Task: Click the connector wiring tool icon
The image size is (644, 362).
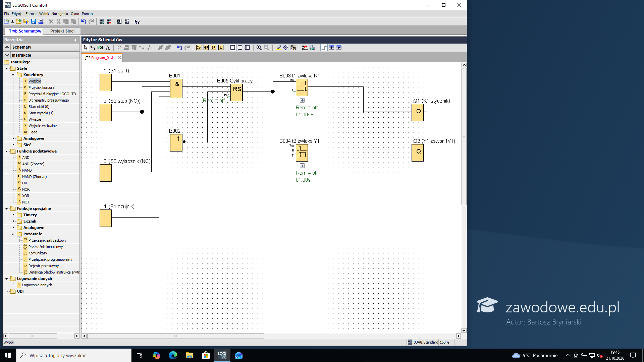Action: click(x=93, y=48)
